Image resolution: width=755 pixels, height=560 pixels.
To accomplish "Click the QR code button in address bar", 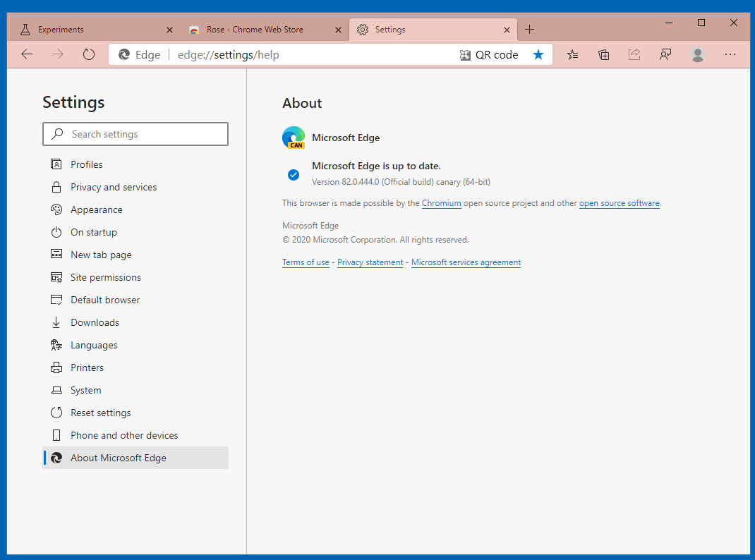I will (489, 55).
